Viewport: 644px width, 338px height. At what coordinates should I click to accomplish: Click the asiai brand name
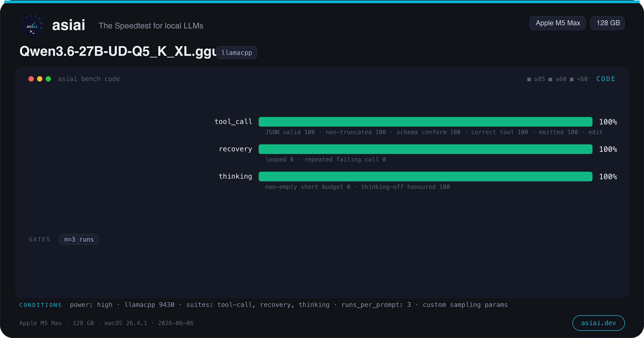click(69, 25)
